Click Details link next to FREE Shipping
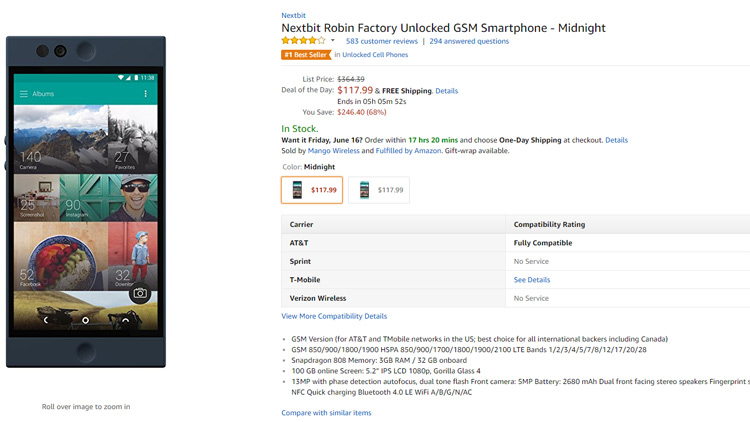 coord(446,91)
